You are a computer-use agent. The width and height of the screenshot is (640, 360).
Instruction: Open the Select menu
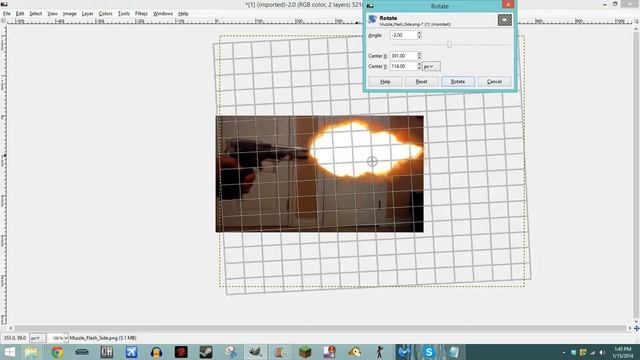coord(36,13)
